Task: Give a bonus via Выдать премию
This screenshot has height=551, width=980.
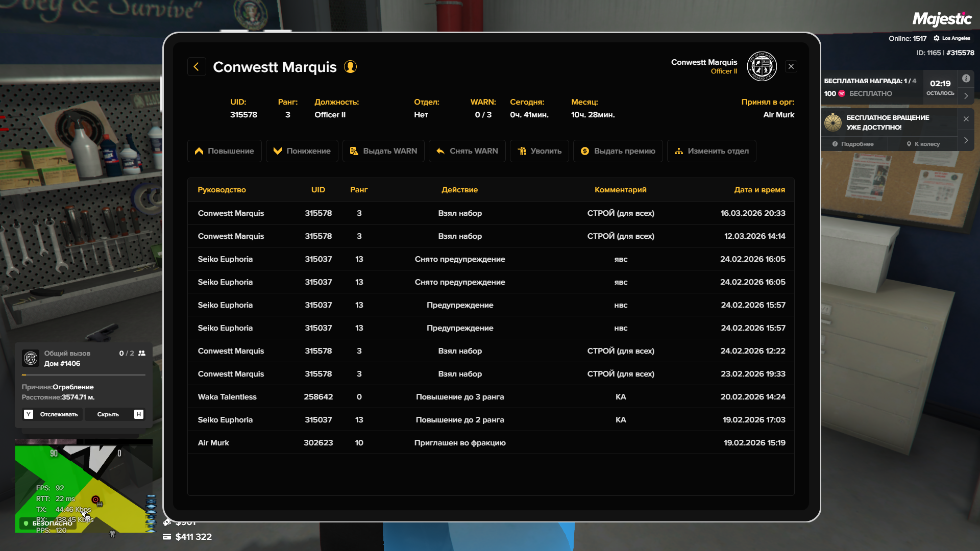Action: [x=618, y=151]
